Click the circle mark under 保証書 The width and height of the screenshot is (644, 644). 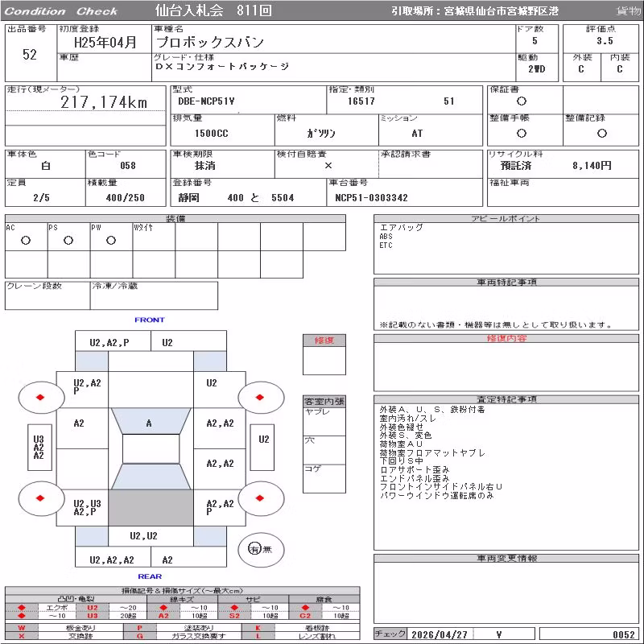pyautogui.click(x=522, y=101)
